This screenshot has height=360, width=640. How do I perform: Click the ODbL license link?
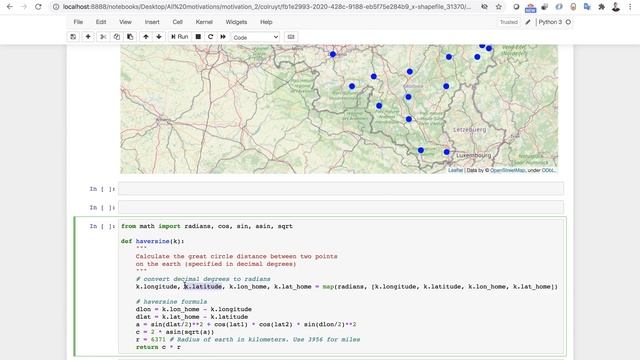click(x=548, y=170)
